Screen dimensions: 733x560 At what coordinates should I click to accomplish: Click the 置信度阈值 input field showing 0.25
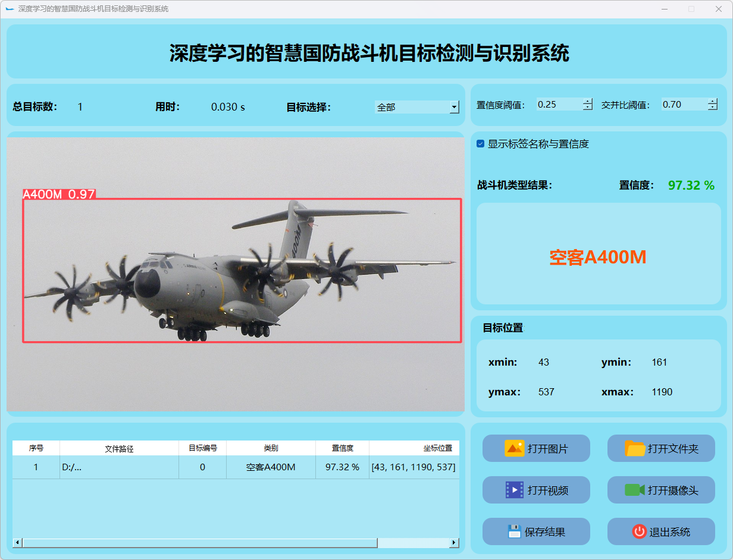[x=559, y=104]
